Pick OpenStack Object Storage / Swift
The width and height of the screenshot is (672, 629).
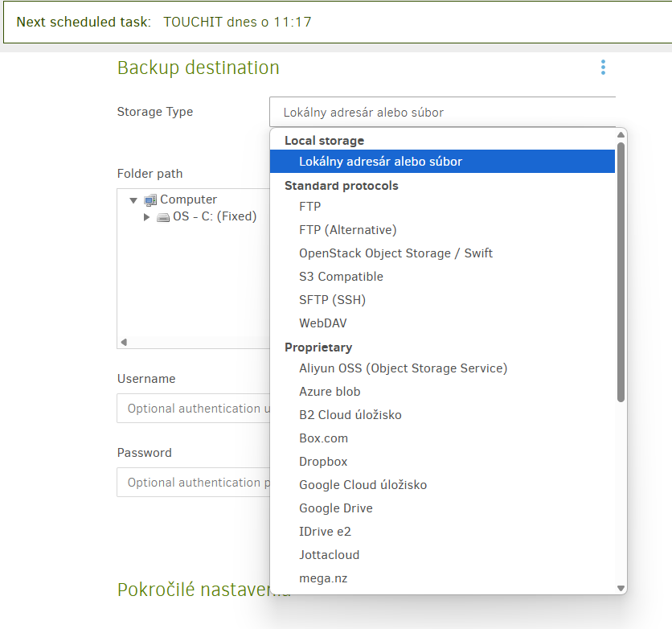[x=395, y=253]
